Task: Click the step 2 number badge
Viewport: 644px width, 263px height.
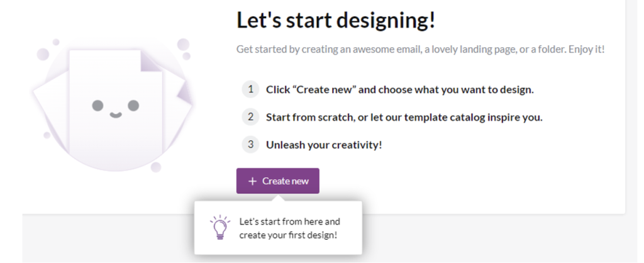Action: click(x=250, y=117)
